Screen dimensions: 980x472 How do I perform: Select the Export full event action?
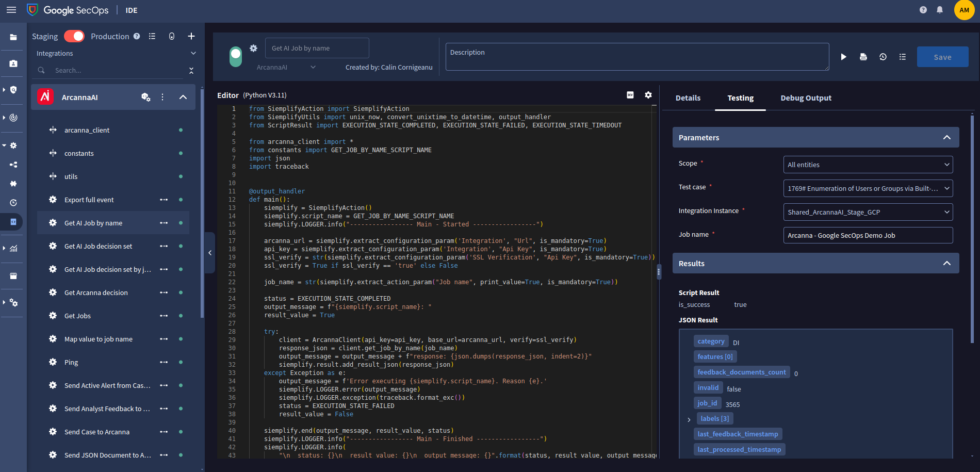[x=89, y=200]
